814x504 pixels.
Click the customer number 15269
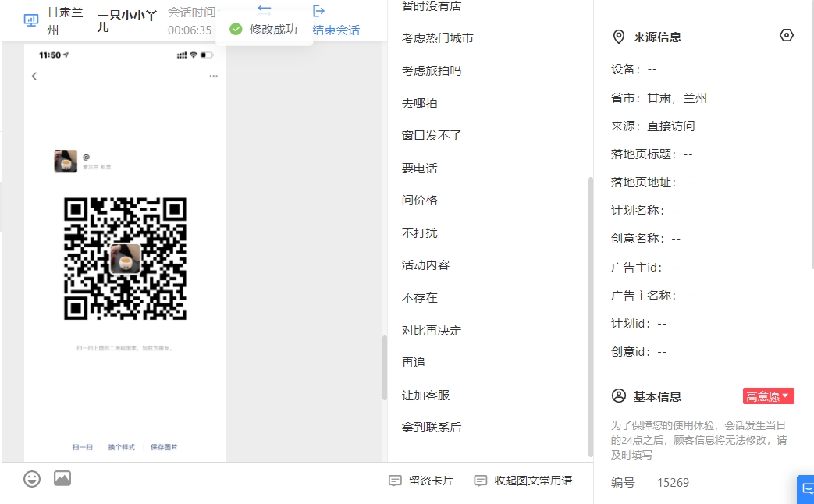tap(674, 483)
